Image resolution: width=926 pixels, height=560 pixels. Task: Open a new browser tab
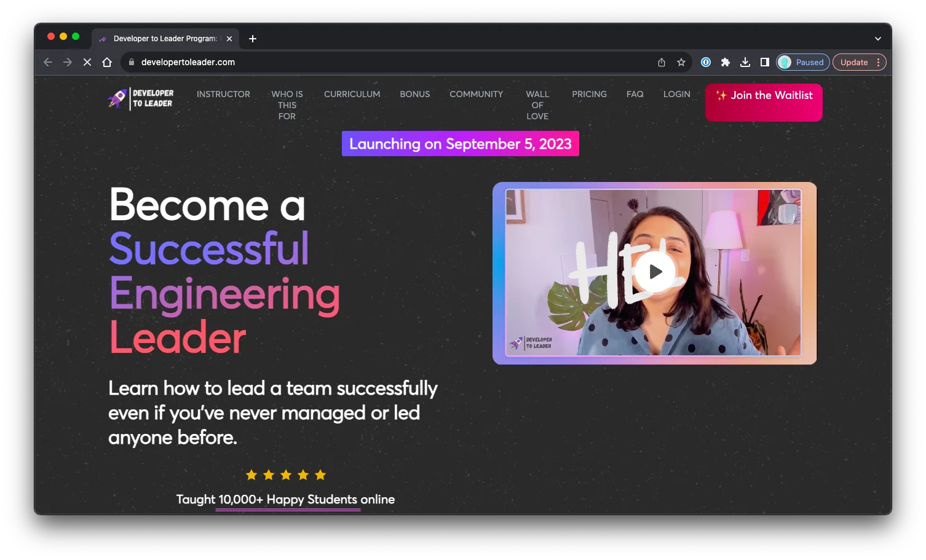(x=253, y=39)
